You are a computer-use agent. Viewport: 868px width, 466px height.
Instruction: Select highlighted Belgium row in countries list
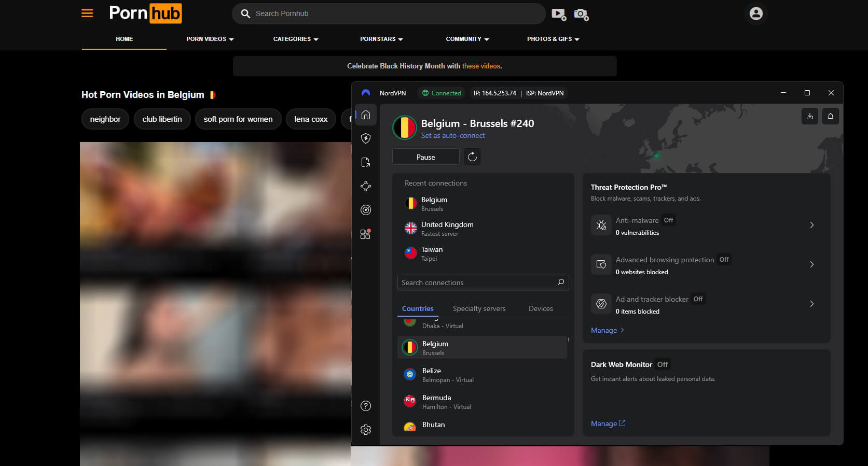[482, 347]
